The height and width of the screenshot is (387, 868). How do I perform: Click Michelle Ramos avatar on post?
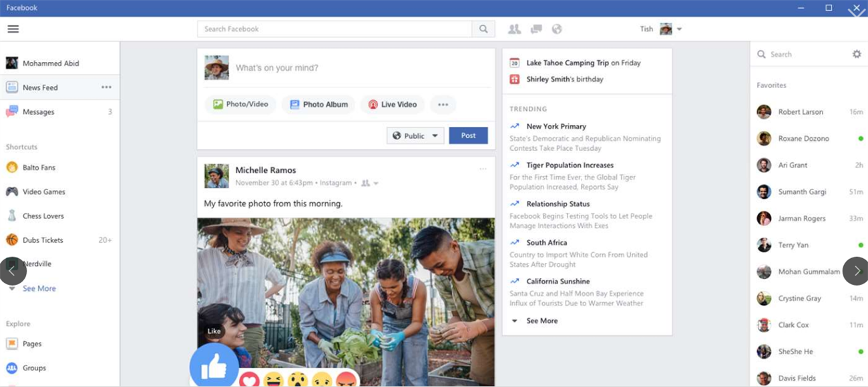pos(216,176)
